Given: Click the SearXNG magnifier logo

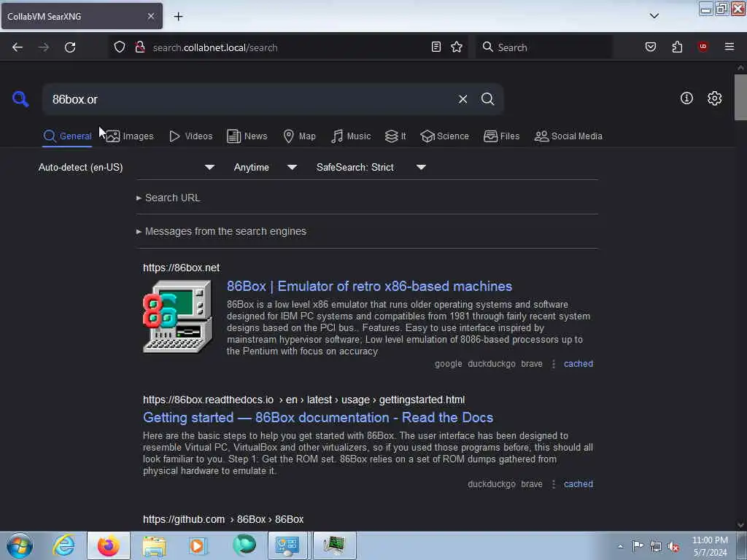Looking at the screenshot, I should 20,99.
